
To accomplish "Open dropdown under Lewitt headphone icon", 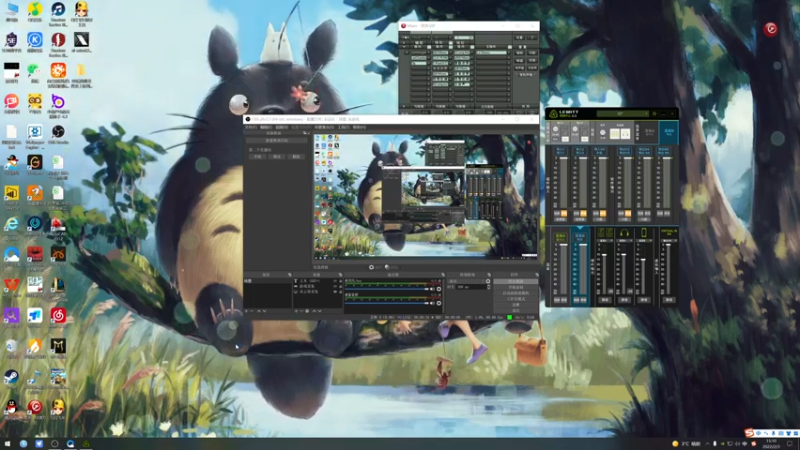I will coord(624,240).
